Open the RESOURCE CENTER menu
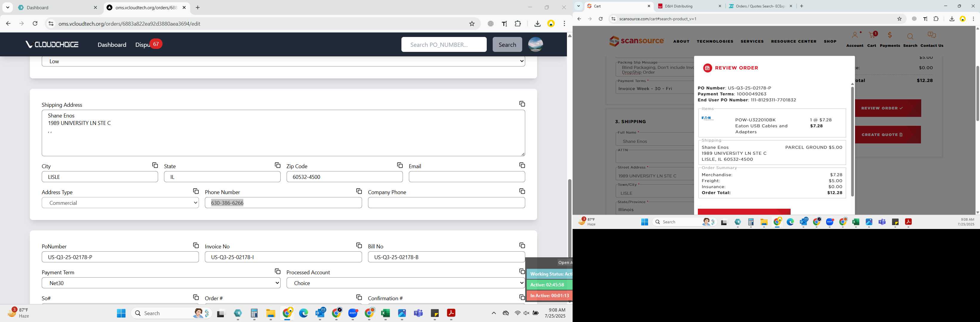 794,41
